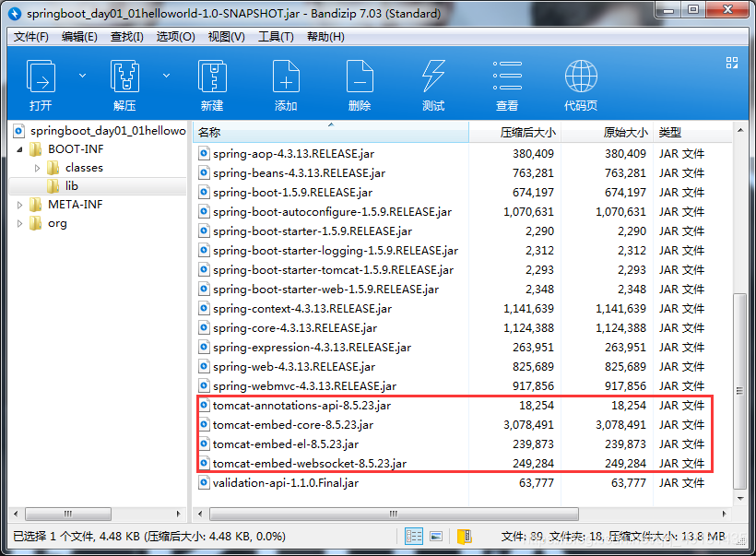Switch to details list view icon
The image size is (756, 556).
pos(414,537)
